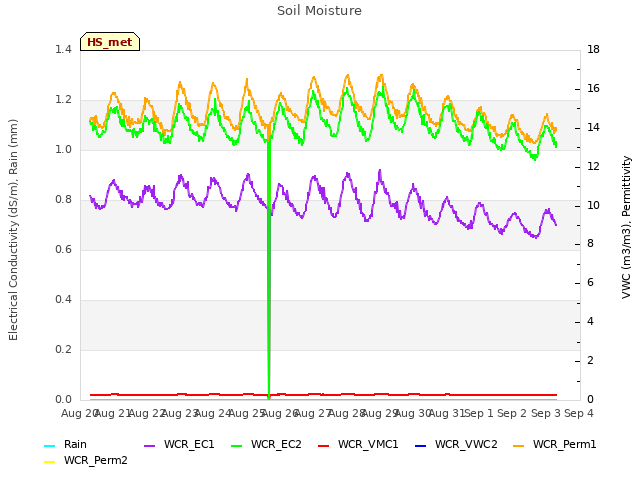
Task: Click the HS_met station label box
Action: coord(110,42)
